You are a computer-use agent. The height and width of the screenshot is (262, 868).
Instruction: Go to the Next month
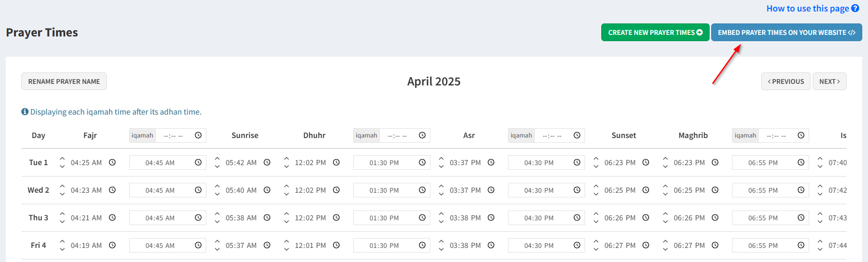[829, 81]
